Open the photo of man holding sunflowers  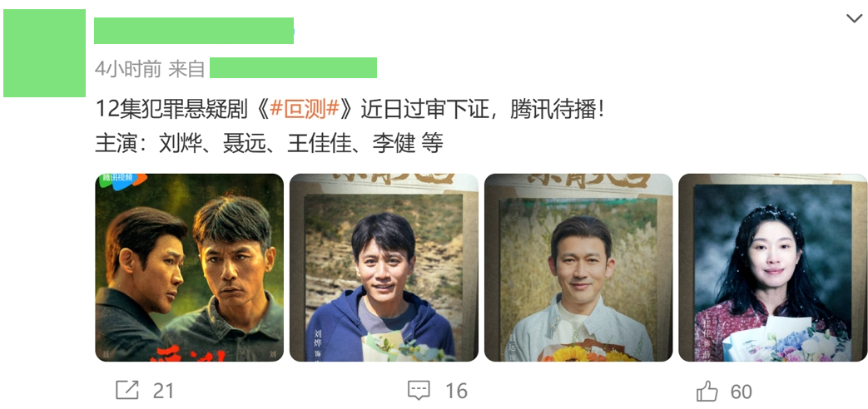578,268
